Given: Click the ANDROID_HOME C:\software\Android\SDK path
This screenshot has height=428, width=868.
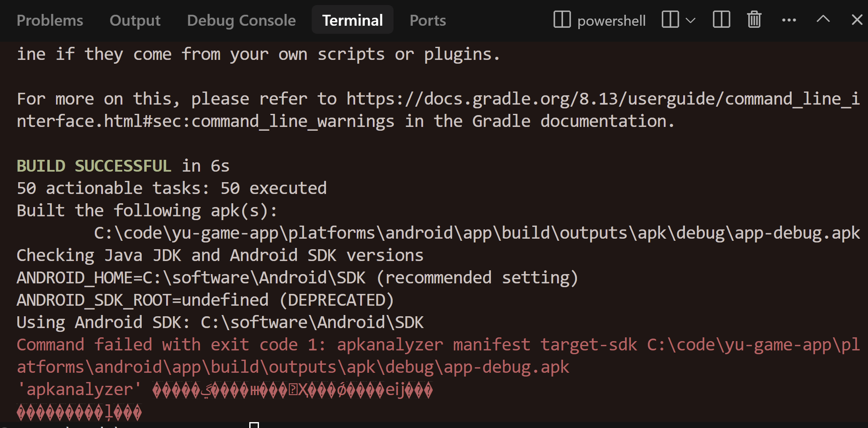Looking at the screenshot, I should pyautogui.click(x=254, y=277).
